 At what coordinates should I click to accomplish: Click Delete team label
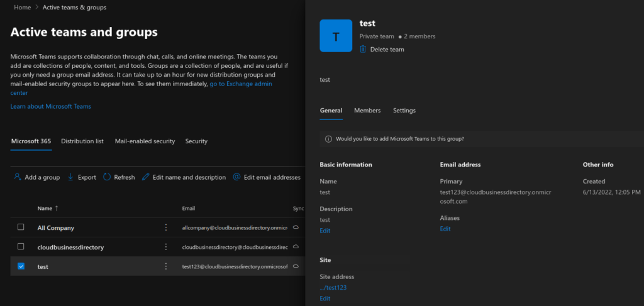pos(387,49)
